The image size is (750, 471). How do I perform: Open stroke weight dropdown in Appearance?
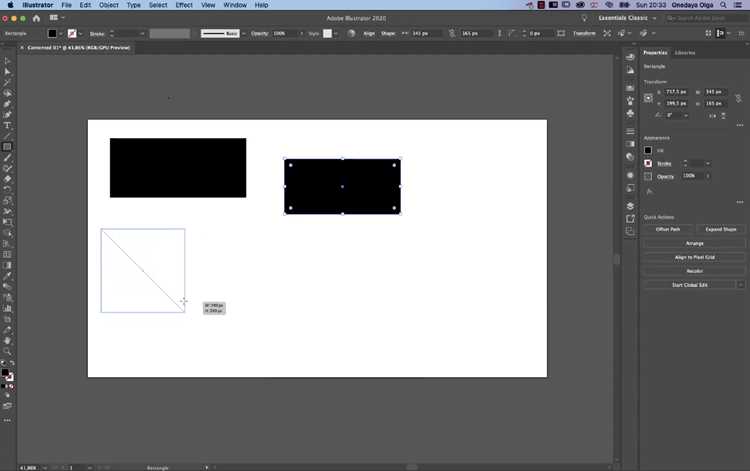click(x=708, y=164)
